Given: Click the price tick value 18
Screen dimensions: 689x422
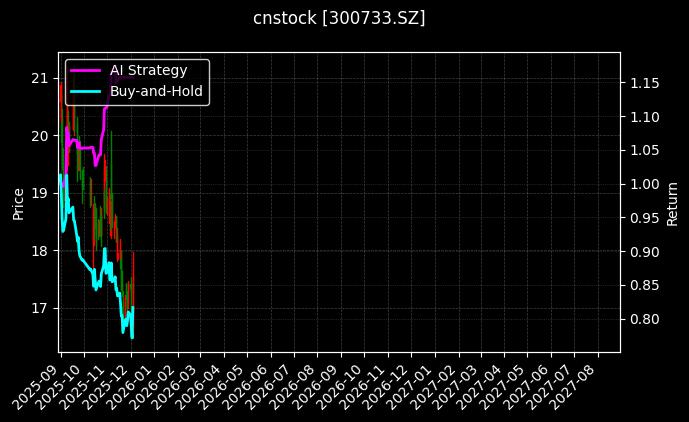Looking at the screenshot, I should coord(39,251).
